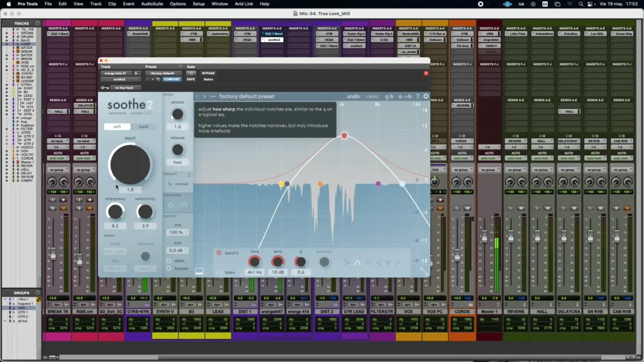
Task: Open the Track menu
Action: tap(96, 4)
